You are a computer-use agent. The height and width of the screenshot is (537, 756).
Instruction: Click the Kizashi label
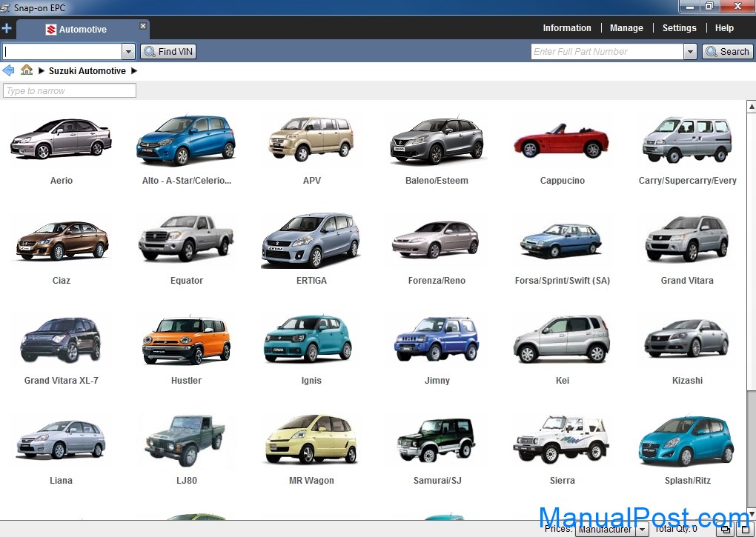pyautogui.click(x=687, y=381)
